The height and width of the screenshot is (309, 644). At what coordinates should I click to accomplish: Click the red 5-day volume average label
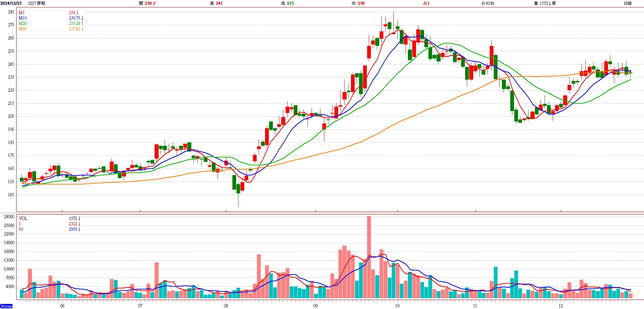[20, 224]
